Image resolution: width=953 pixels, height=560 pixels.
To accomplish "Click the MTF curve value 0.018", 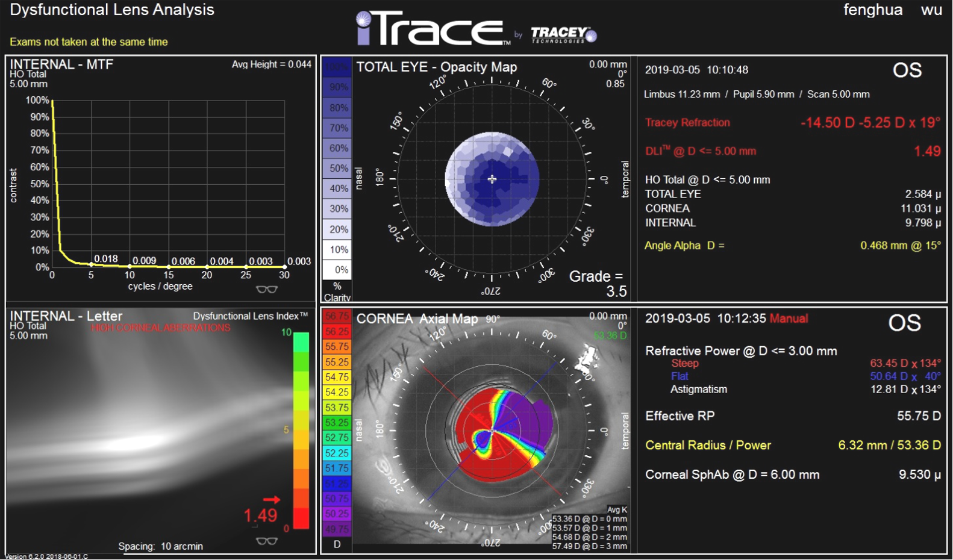I will [106, 259].
